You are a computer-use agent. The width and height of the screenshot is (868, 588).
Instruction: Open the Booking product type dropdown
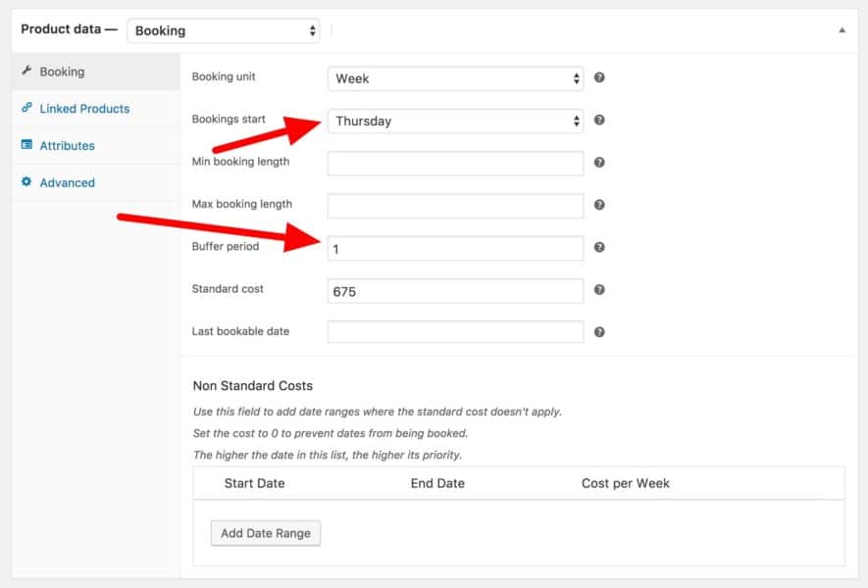[x=224, y=30]
